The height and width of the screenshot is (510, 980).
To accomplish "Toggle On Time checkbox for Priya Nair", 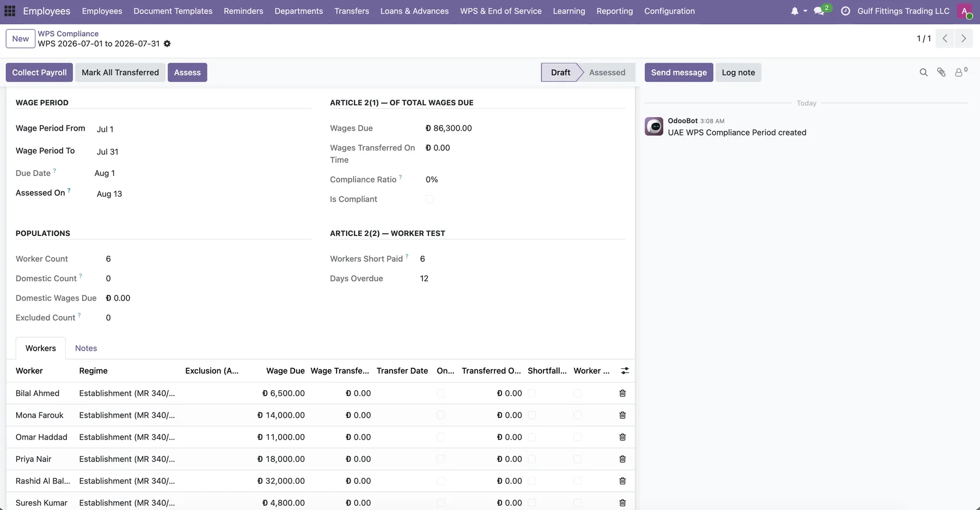I will 440,459.
